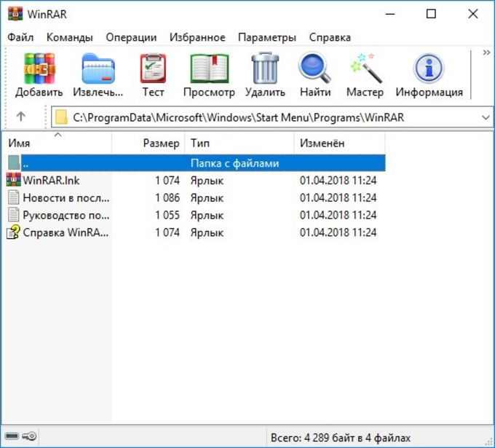Show Информация info icon
495x448 pixels.
pos(429,68)
